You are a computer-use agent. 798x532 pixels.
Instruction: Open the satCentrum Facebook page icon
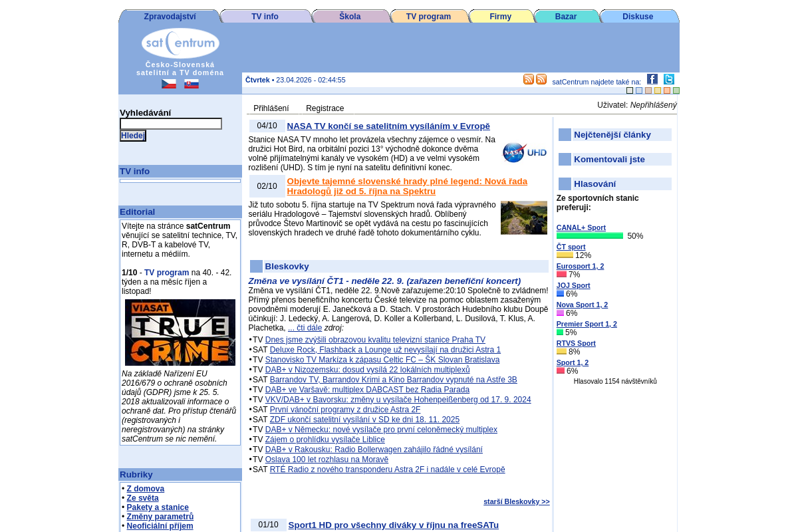652,79
